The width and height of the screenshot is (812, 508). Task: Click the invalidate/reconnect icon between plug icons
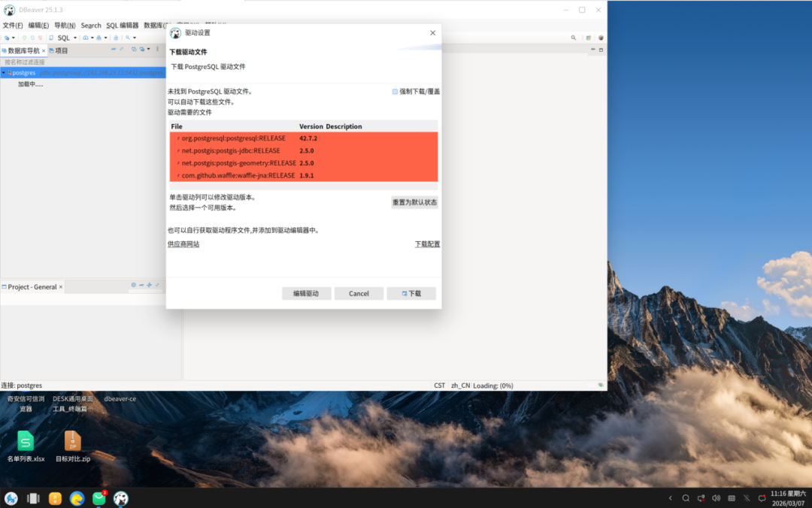(32, 38)
